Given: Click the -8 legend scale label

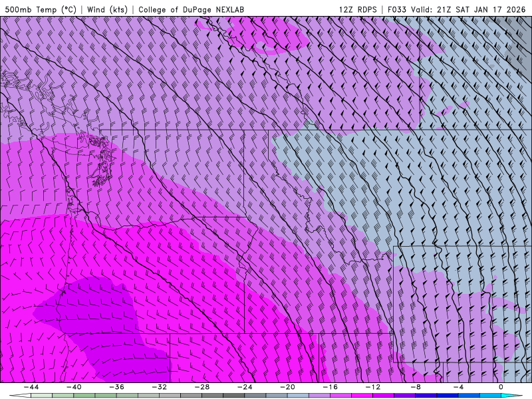Looking at the screenshot, I should click(x=416, y=387).
